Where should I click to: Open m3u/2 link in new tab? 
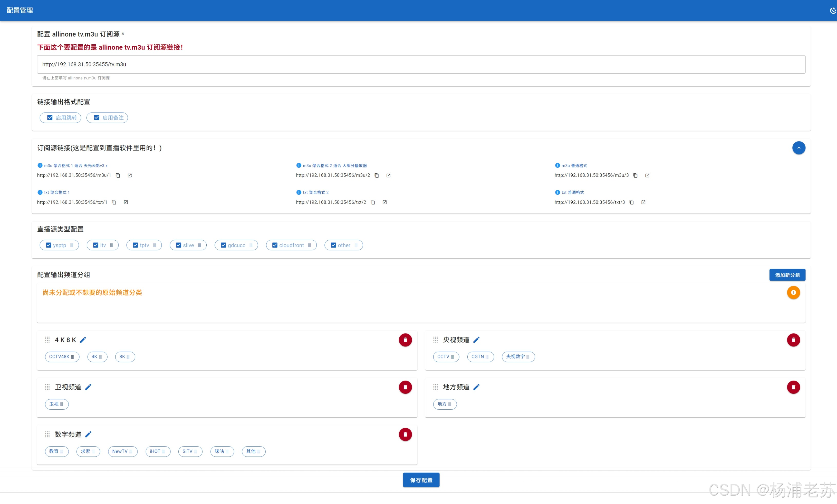(388, 175)
